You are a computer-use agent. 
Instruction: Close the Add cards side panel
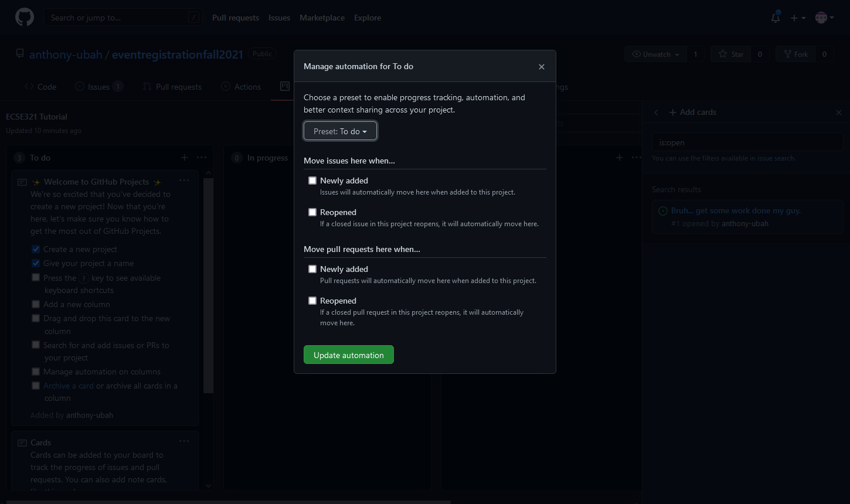[x=838, y=113]
